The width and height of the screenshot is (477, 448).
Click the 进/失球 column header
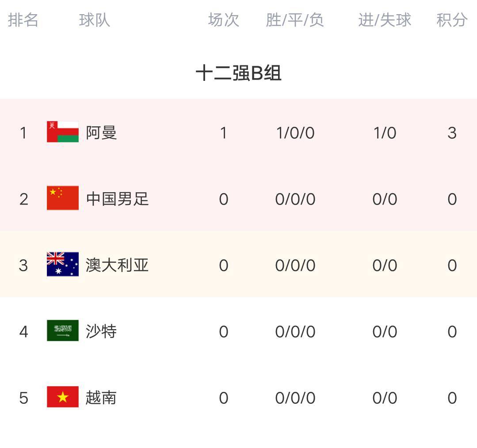pos(385,20)
